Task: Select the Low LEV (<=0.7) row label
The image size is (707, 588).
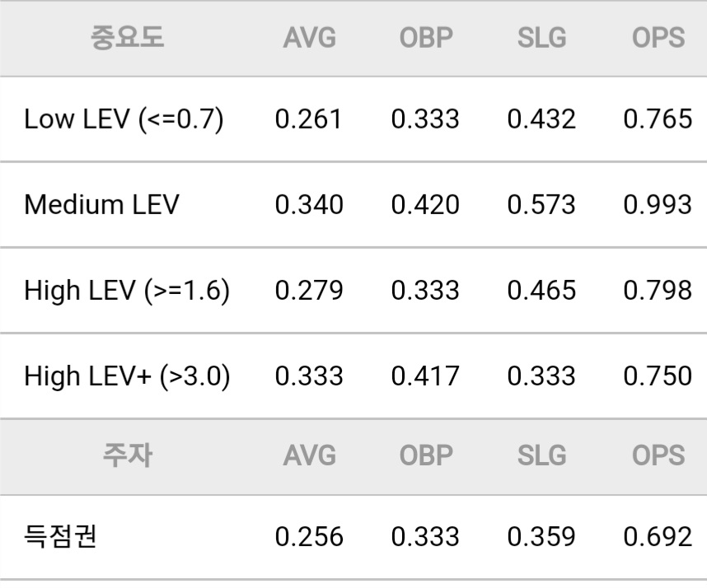Action: [x=124, y=119]
